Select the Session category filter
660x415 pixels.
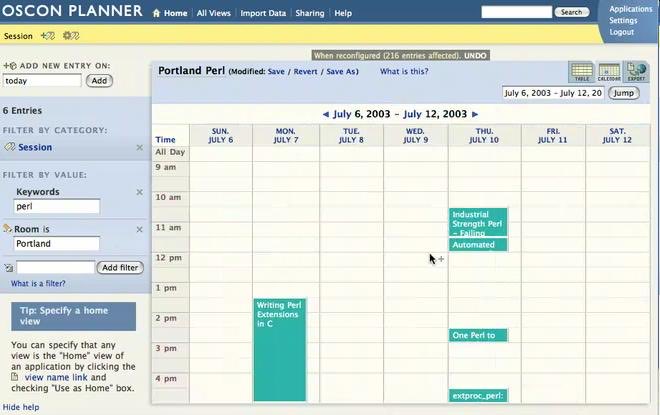pyautogui.click(x=35, y=147)
